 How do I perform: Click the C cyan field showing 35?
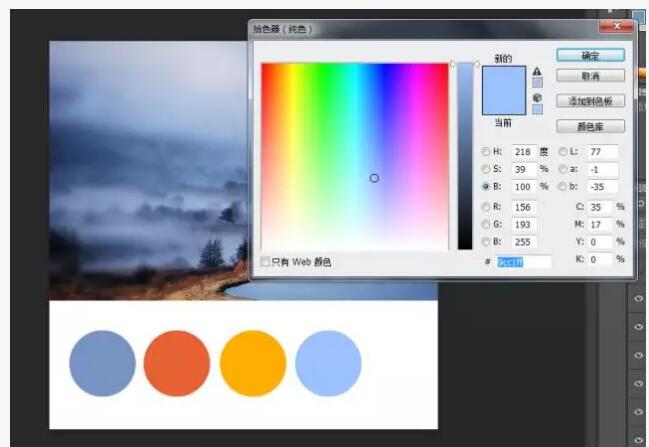click(x=599, y=207)
